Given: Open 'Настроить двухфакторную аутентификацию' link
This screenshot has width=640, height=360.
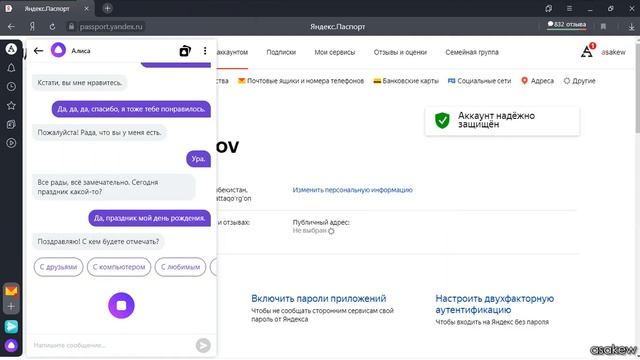Looking at the screenshot, I should [x=494, y=304].
